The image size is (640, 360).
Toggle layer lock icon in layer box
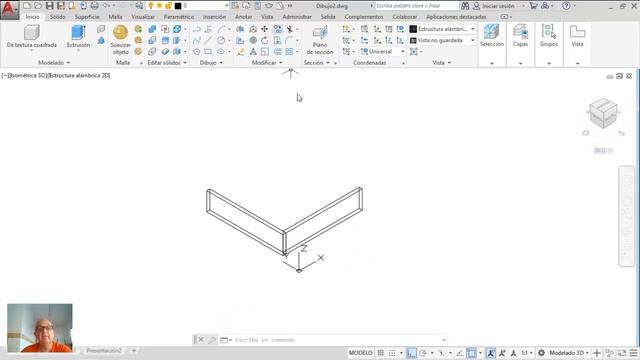point(168,6)
